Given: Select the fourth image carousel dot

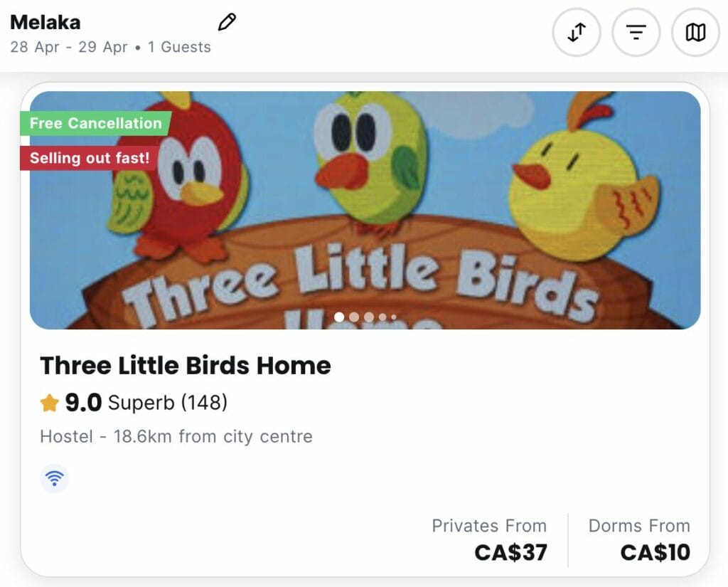Looking at the screenshot, I should click(382, 317).
